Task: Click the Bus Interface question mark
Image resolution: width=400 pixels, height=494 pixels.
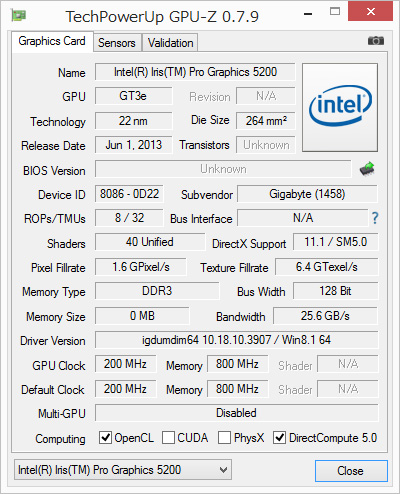Action: coord(375,218)
